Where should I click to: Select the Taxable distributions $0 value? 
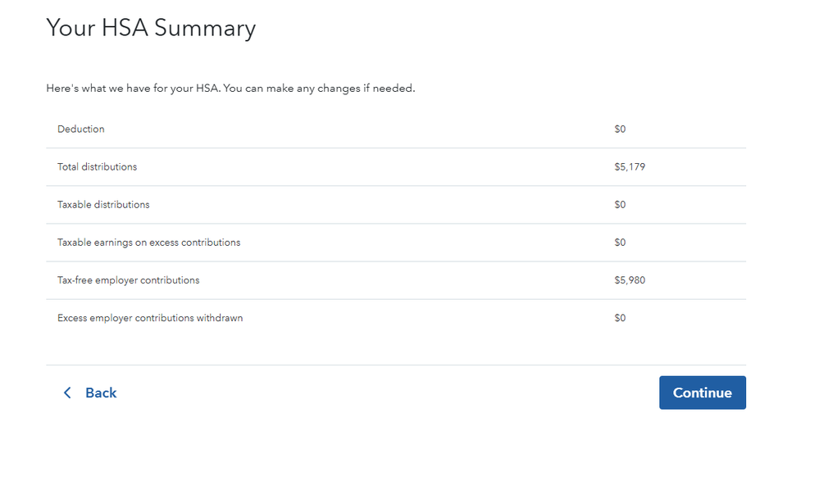(x=620, y=204)
